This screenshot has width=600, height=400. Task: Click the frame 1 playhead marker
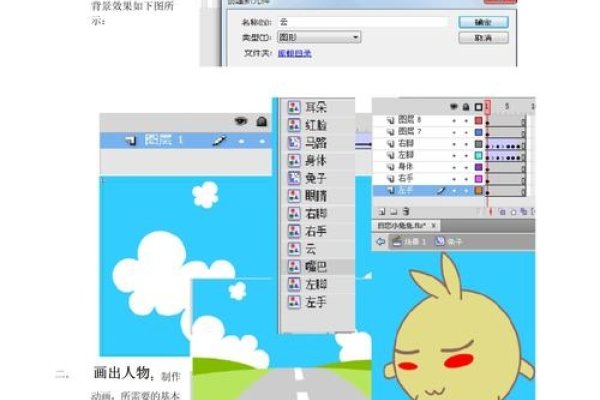tap(488, 107)
